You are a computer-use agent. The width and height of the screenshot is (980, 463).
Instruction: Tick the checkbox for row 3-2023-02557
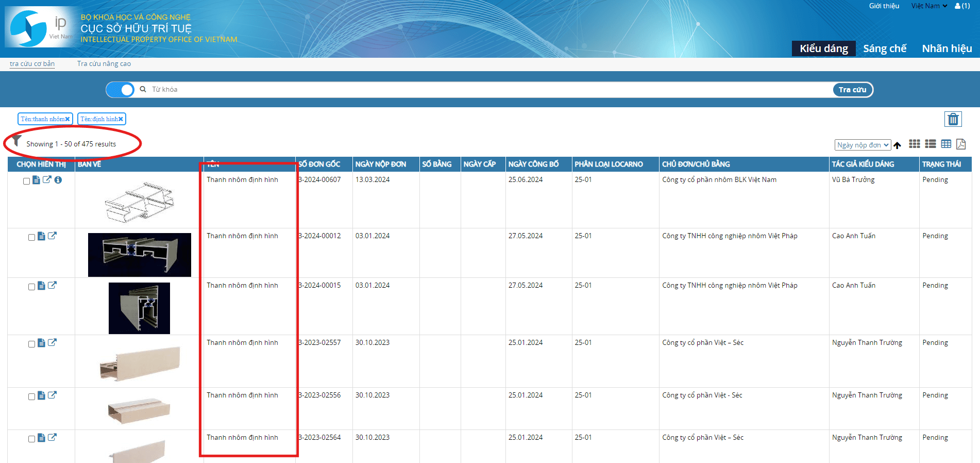coord(31,344)
